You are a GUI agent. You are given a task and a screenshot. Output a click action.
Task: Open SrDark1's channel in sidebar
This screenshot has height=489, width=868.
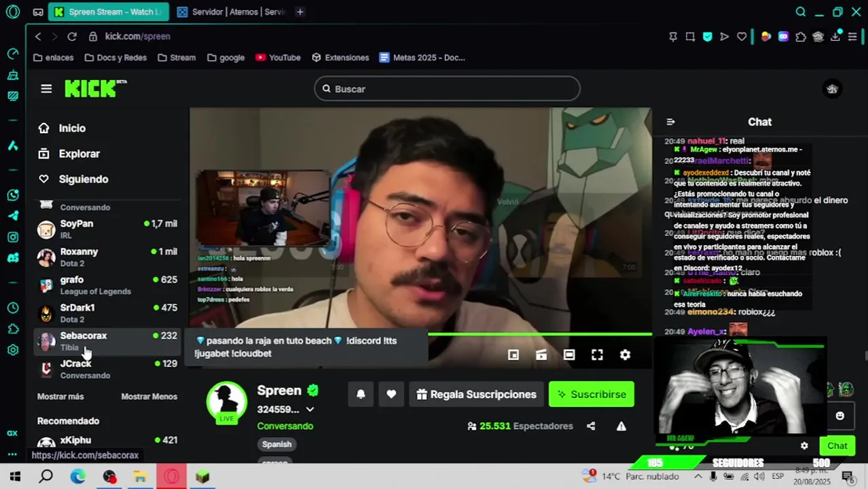(x=107, y=313)
